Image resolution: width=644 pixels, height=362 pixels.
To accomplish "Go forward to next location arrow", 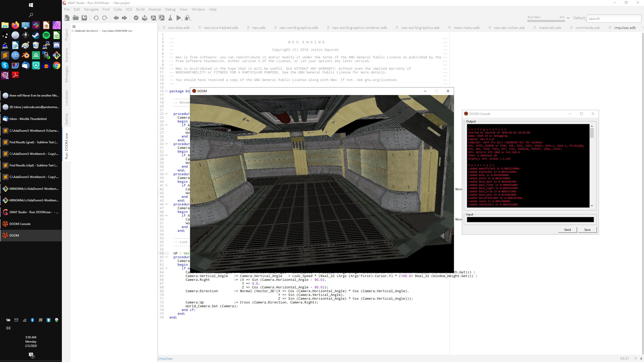I will pyautogui.click(x=125, y=18).
